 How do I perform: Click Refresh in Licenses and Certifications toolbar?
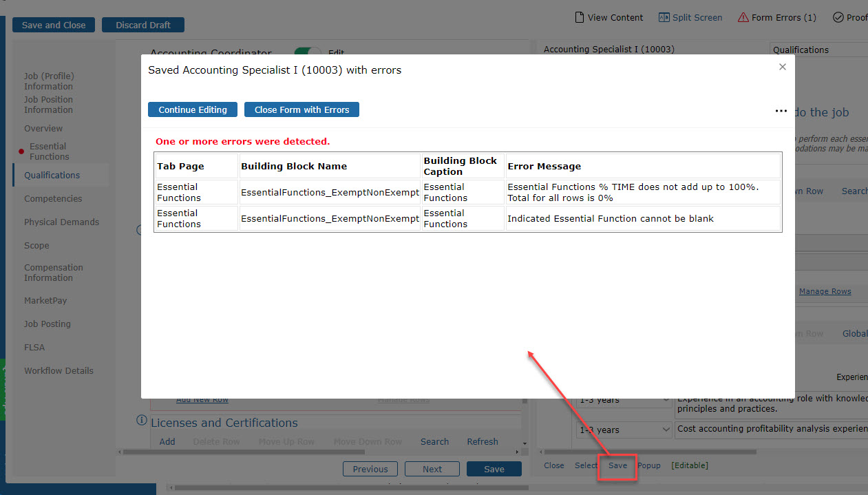coord(483,441)
